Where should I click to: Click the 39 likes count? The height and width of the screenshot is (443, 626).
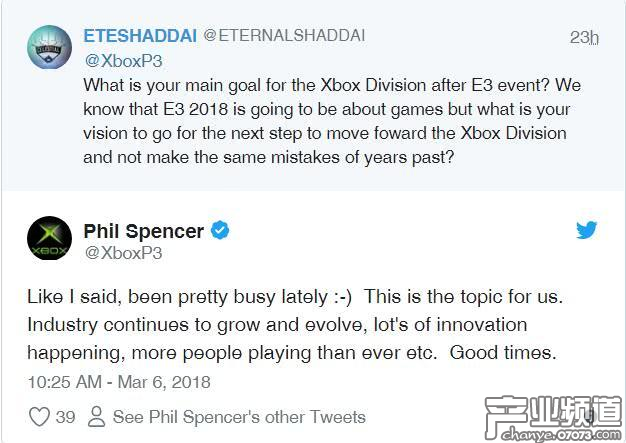[x=67, y=417]
